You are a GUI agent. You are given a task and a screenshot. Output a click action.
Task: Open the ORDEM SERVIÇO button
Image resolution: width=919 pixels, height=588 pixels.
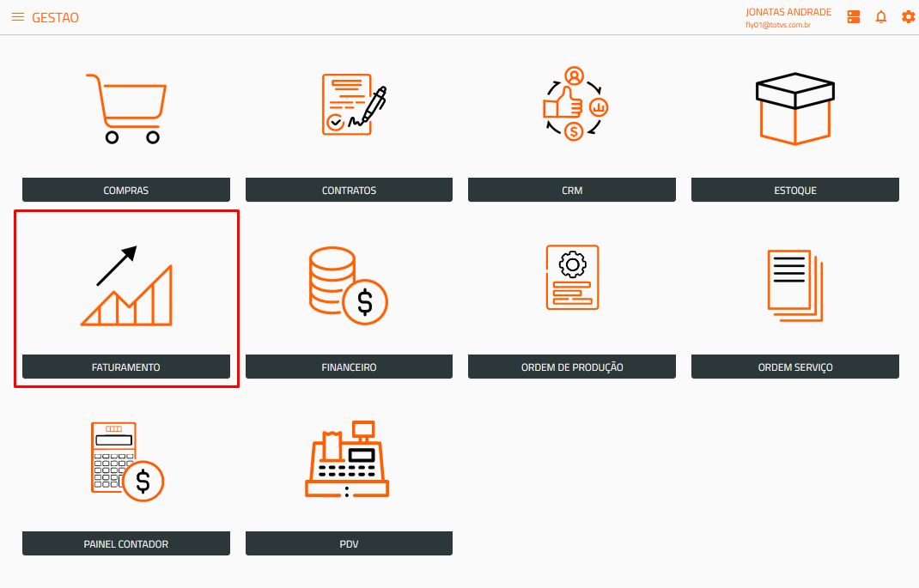point(794,367)
